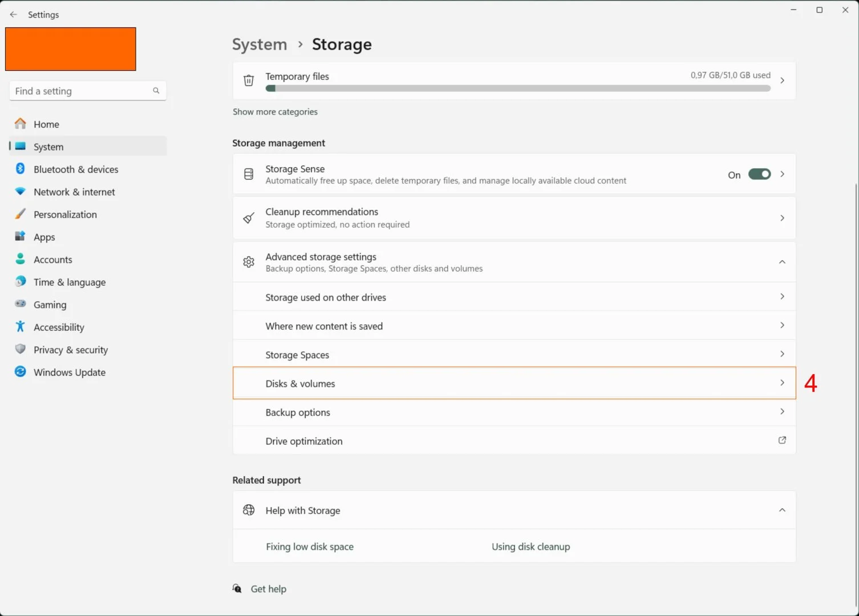Click Drive optimization row label
Viewport: 859px width, 616px height.
pyautogui.click(x=304, y=441)
